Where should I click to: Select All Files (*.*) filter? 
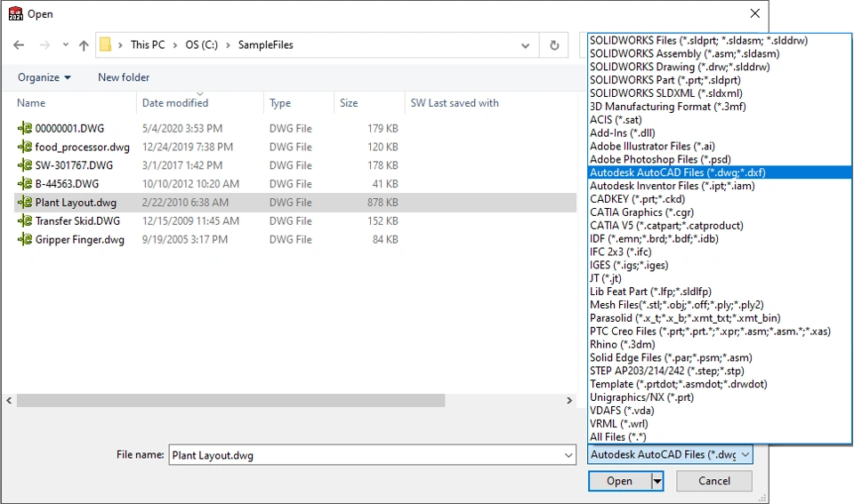pyautogui.click(x=720, y=437)
